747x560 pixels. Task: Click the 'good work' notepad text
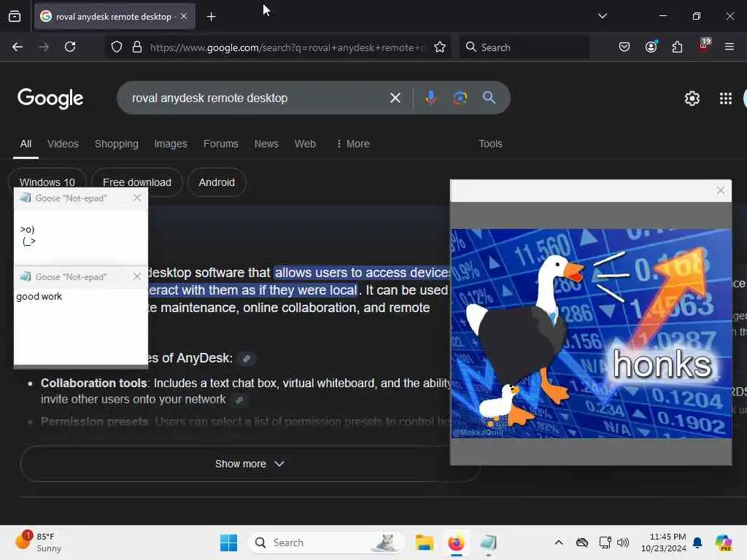[x=39, y=296]
